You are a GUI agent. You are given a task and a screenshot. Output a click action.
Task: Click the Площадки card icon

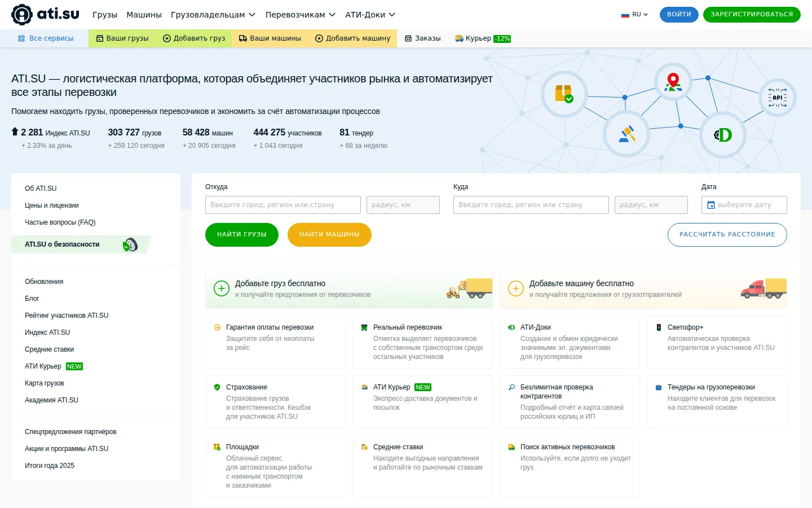tap(217, 447)
